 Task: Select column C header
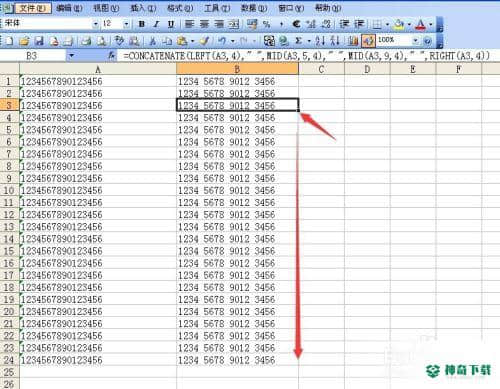coord(321,69)
